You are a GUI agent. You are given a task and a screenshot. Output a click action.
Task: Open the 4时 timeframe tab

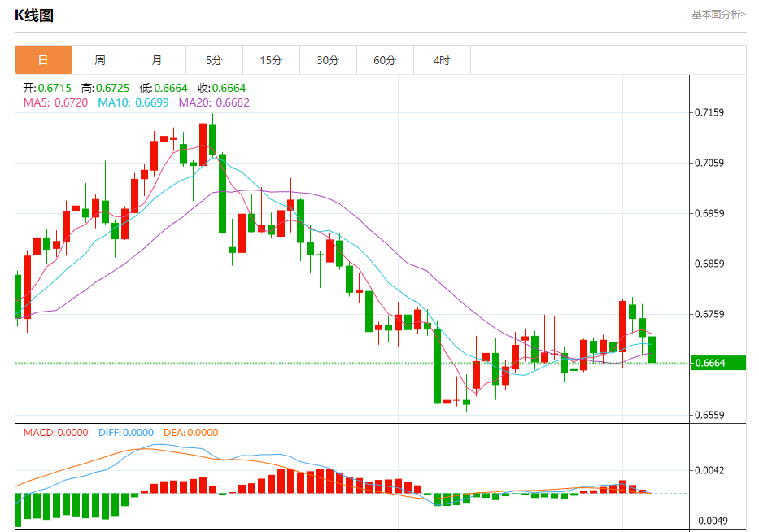coord(442,60)
